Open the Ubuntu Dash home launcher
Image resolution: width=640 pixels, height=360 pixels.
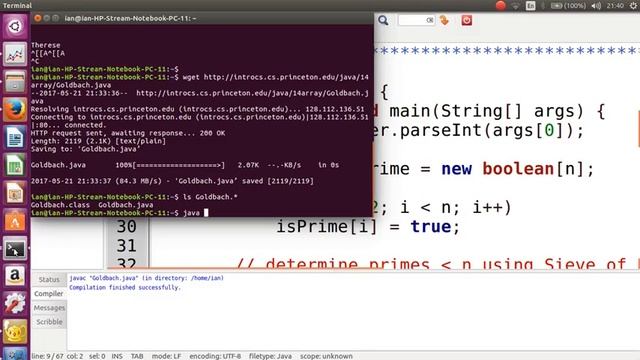click(15, 27)
